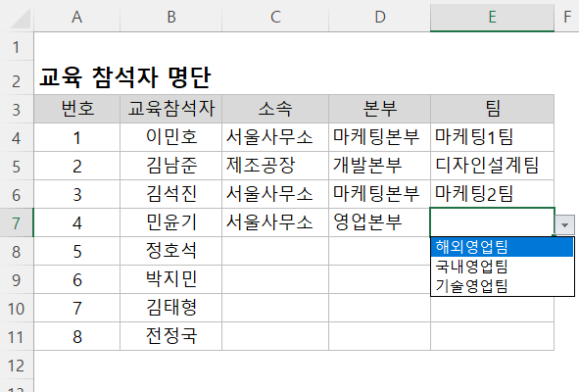Select number cell 3 in column A
The width and height of the screenshot is (579, 392).
pos(76,194)
